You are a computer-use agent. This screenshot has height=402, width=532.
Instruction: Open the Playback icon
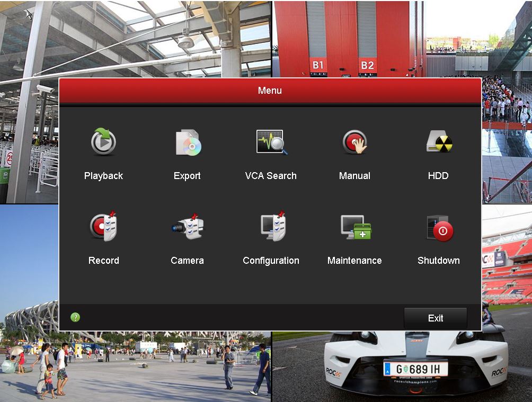coord(103,142)
